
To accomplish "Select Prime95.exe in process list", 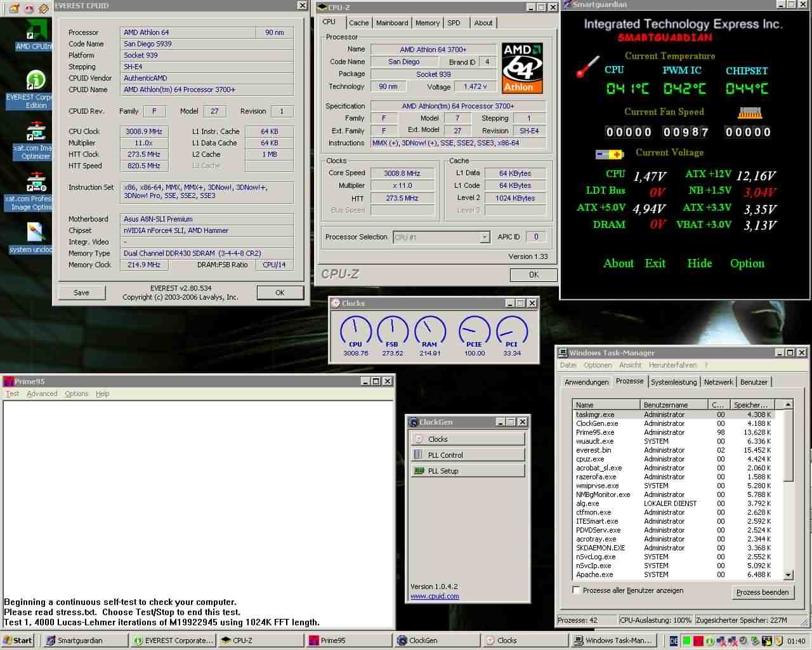I will click(x=674, y=432).
